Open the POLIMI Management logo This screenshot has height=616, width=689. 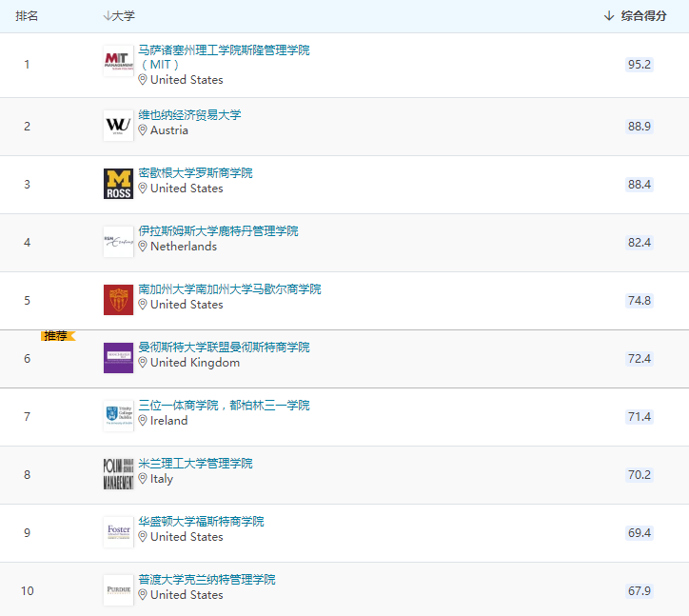point(118,474)
